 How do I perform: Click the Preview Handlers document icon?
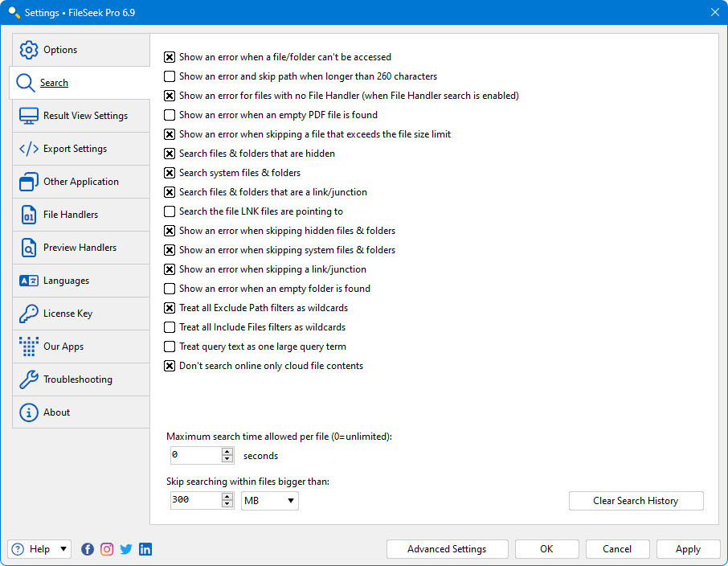coord(28,248)
